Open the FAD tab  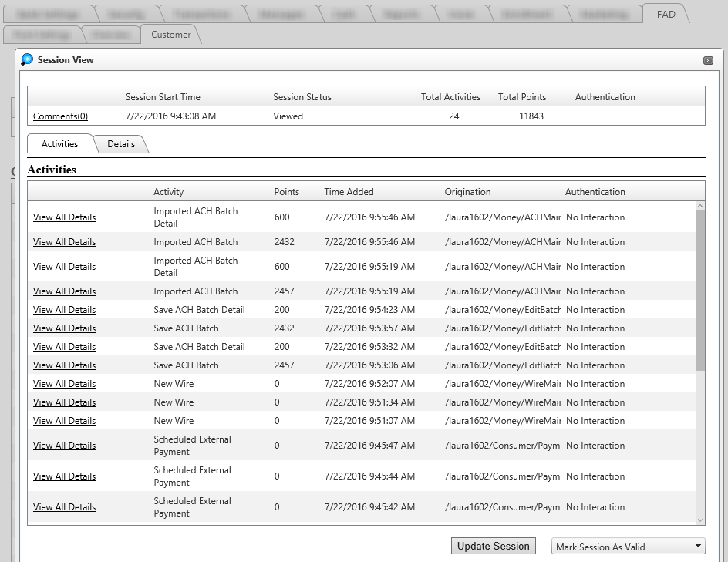pos(666,14)
